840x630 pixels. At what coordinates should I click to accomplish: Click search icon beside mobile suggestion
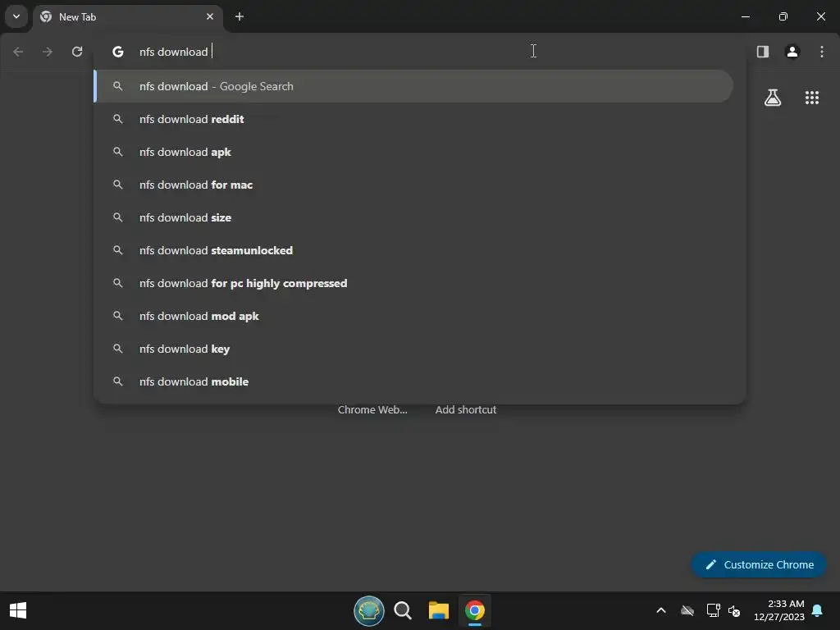pos(118,381)
